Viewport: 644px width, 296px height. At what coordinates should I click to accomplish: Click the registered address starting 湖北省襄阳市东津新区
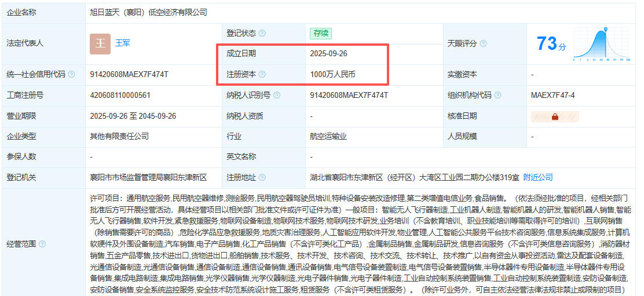tap(415, 178)
